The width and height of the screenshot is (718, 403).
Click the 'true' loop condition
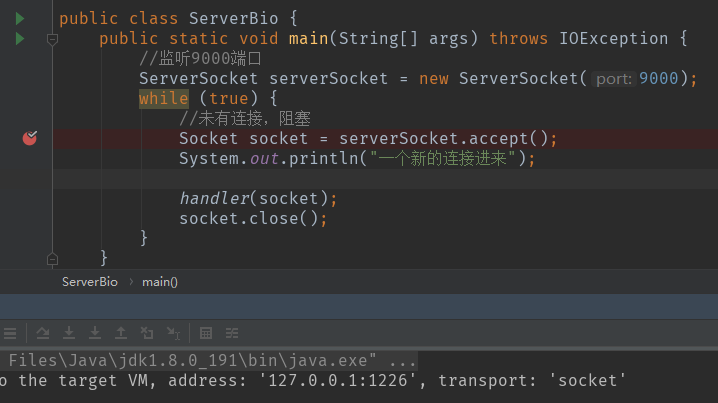point(228,98)
